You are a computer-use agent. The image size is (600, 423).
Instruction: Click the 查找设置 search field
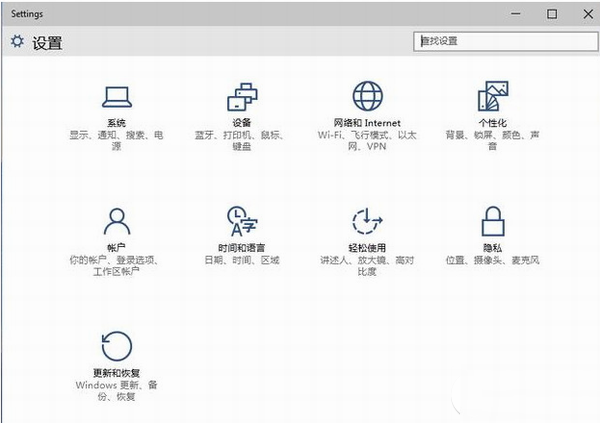pos(505,41)
